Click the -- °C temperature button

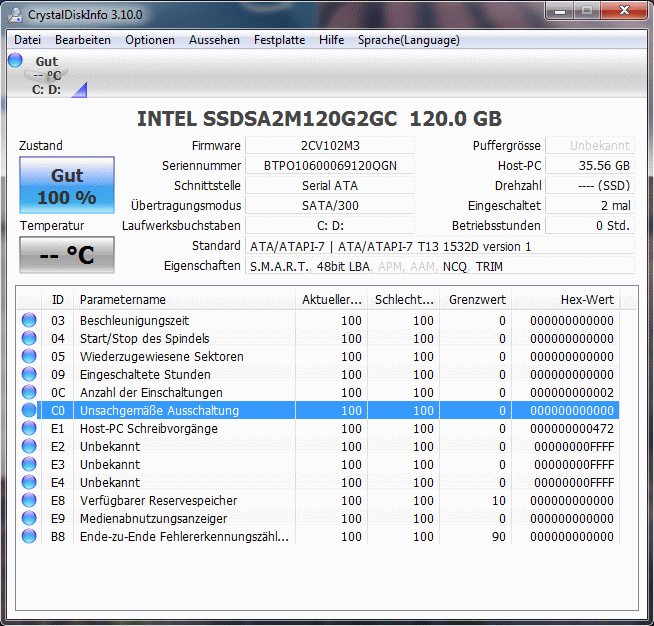click(x=67, y=255)
